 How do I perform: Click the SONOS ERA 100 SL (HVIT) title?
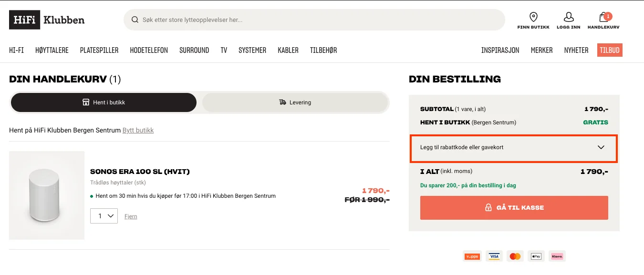coord(140,172)
